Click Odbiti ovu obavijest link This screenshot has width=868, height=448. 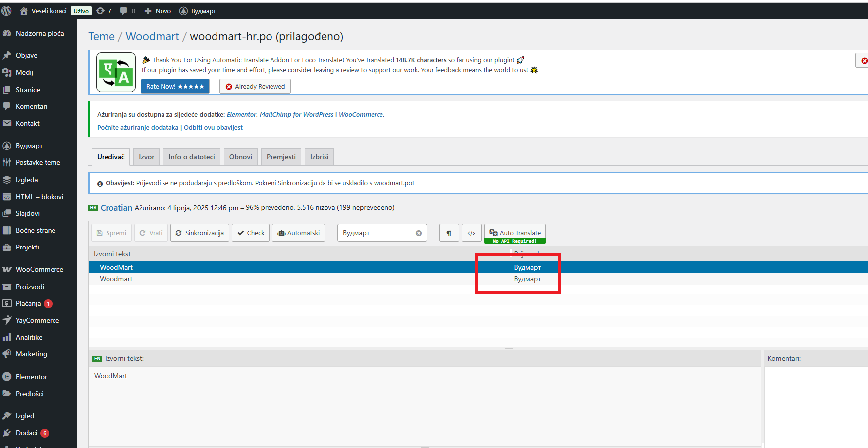pyautogui.click(x=213, y=127)
